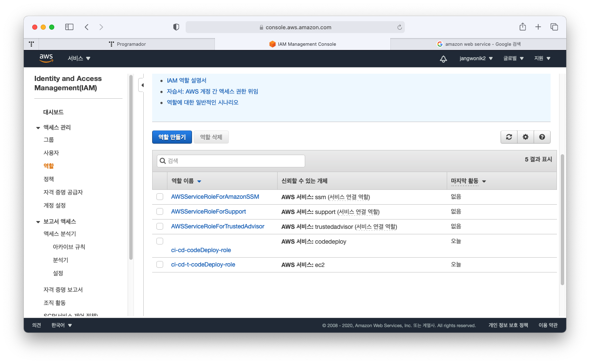
Task: Open 자격 증명 공급자 in sidebar
Action: (x=63, y=192)
